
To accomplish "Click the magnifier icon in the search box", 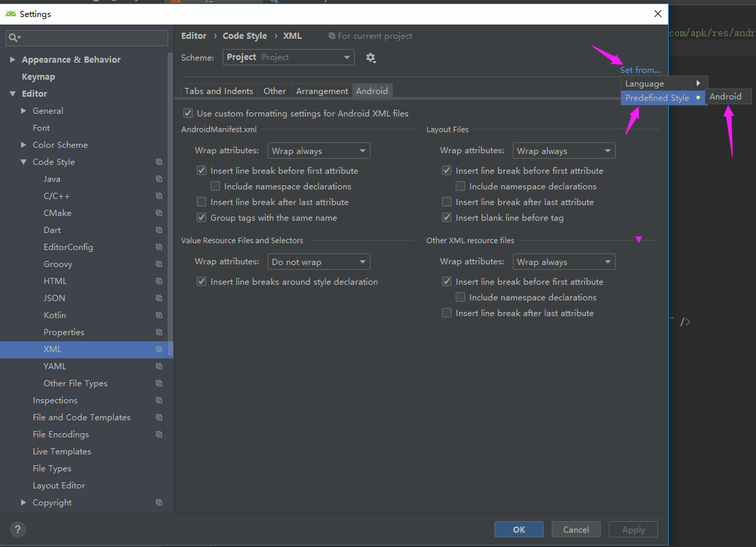I will [15, 38].
